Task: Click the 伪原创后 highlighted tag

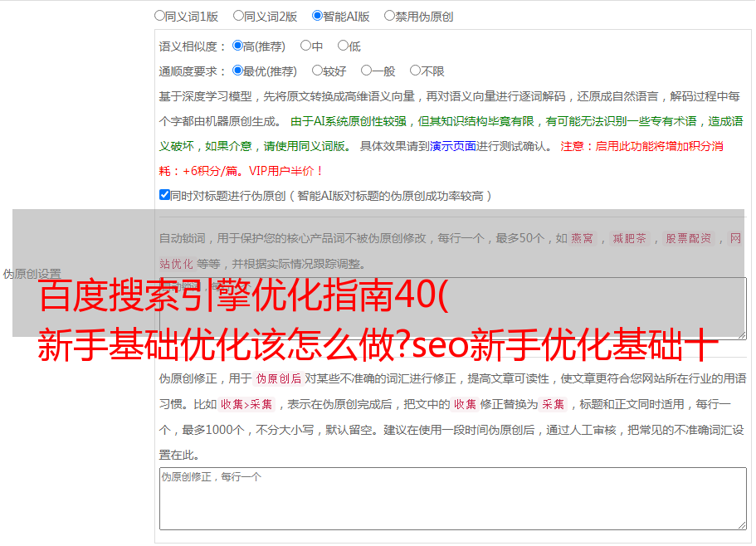Action: click(x=279, y=378)
